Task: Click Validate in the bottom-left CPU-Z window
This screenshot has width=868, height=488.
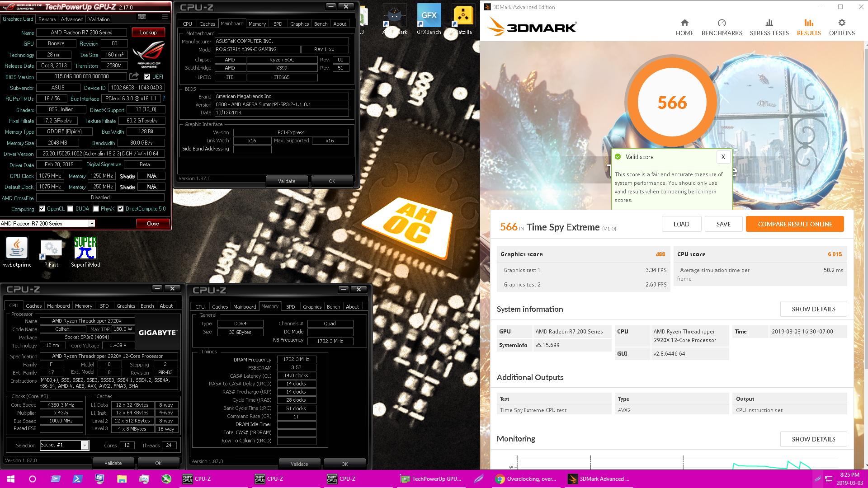Action: [113, 463]
